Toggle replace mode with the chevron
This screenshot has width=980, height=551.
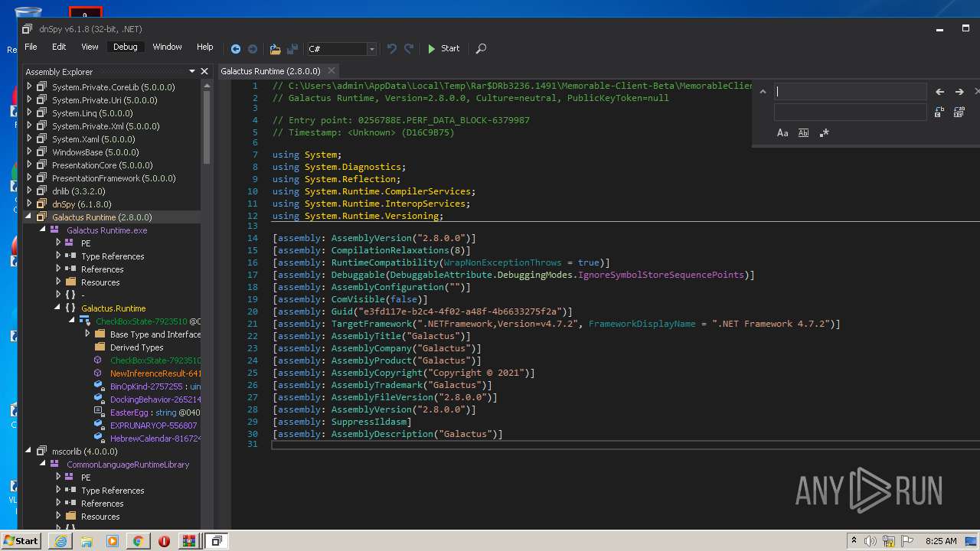(763, 92)
